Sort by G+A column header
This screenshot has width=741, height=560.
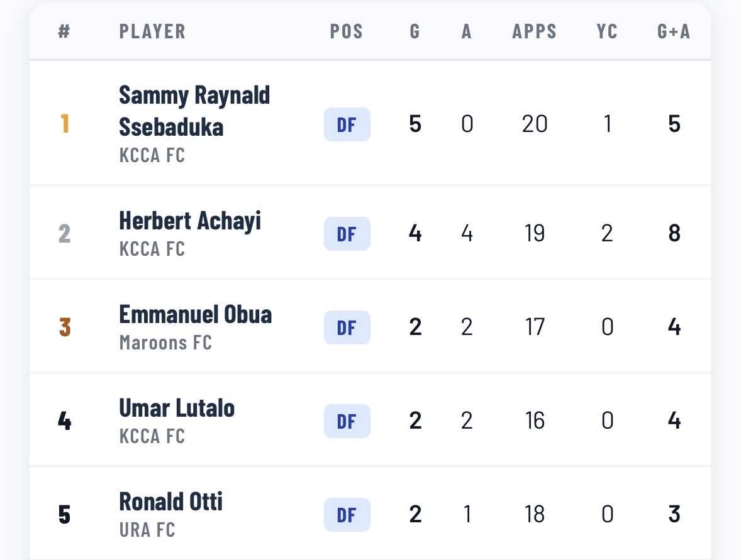coord(674,31)
